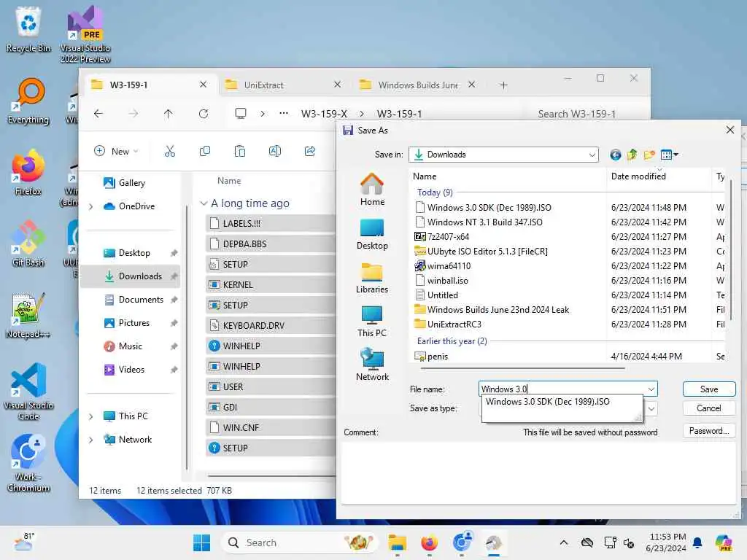Select the UniExtractRC3 folder
The image size is (747, 560).
[454, 324]
